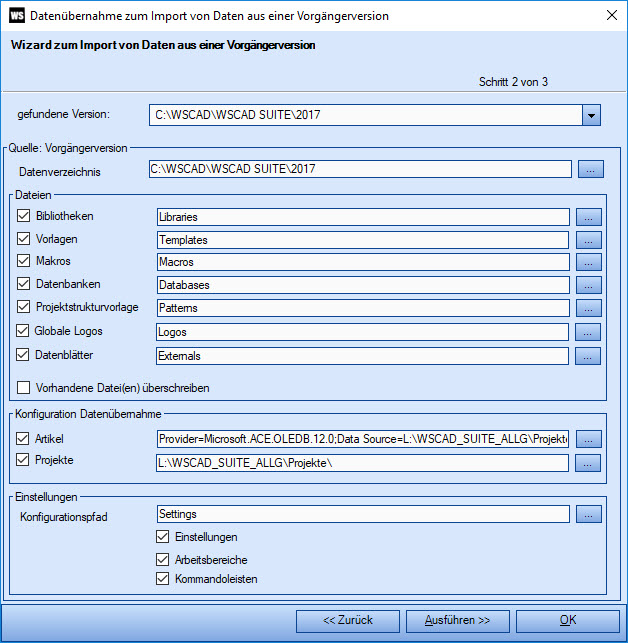Browse for the Patterns folder

click(x=589, y=308)
